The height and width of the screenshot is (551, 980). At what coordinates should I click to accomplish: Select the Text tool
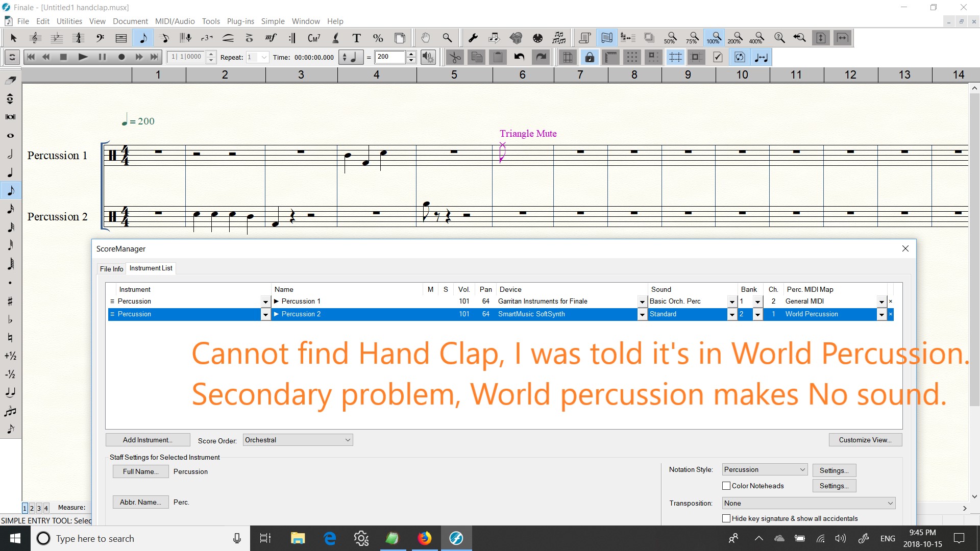(356, 38)
